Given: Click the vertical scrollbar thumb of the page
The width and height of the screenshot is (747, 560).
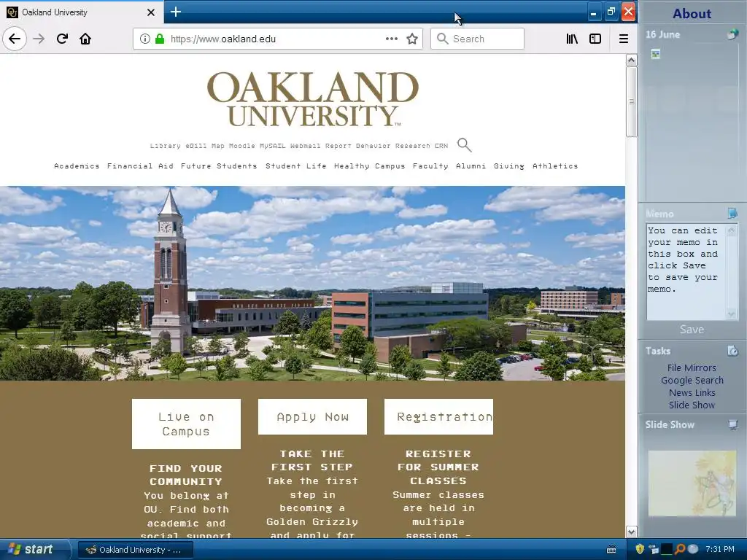Looking at the screenshot, I should (x=631, y=101).
